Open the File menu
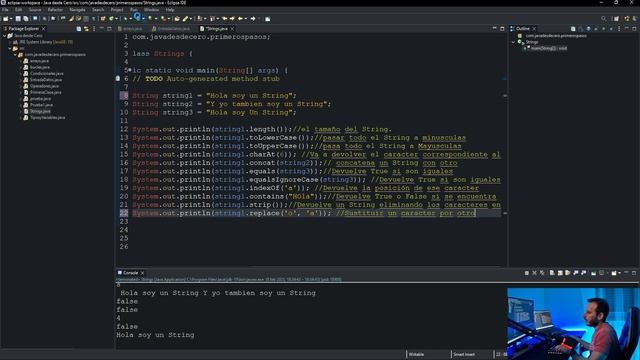640x360 pixels. [x=5, y=9]
